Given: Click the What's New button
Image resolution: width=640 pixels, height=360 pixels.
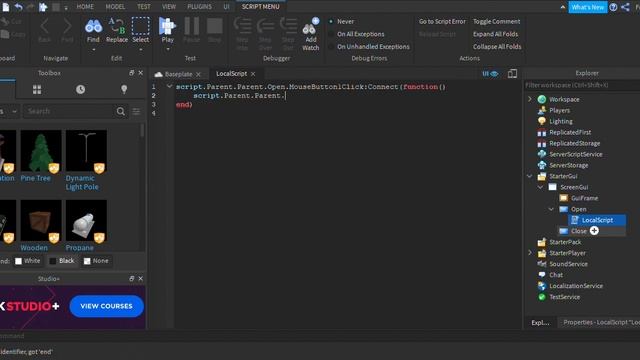Looking at the screenshot, I should coord(587,7).
